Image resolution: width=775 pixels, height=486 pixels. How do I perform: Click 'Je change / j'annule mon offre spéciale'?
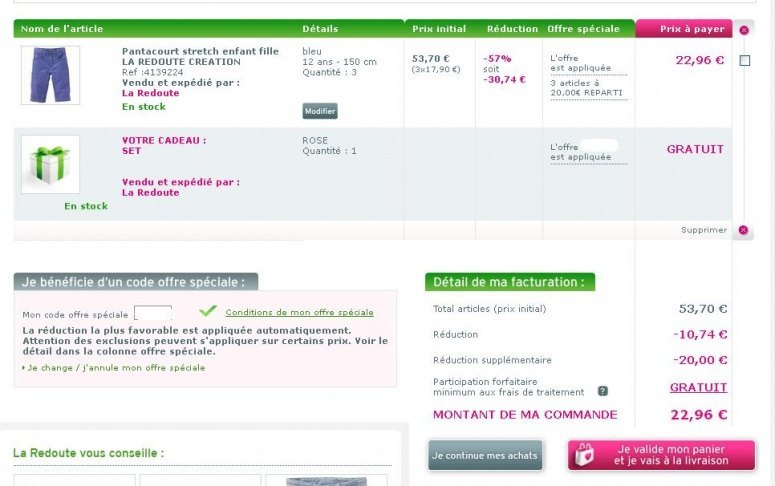point(115,368)
